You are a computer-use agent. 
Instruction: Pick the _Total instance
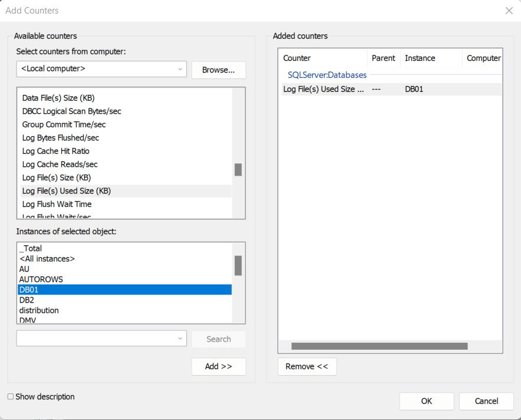[31, 248]
